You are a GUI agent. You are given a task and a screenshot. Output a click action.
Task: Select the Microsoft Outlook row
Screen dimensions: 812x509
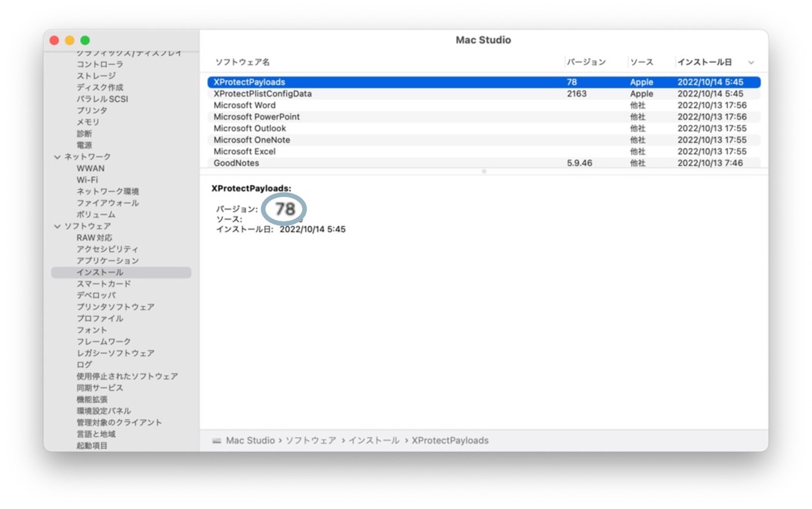[x=484, y=128]
